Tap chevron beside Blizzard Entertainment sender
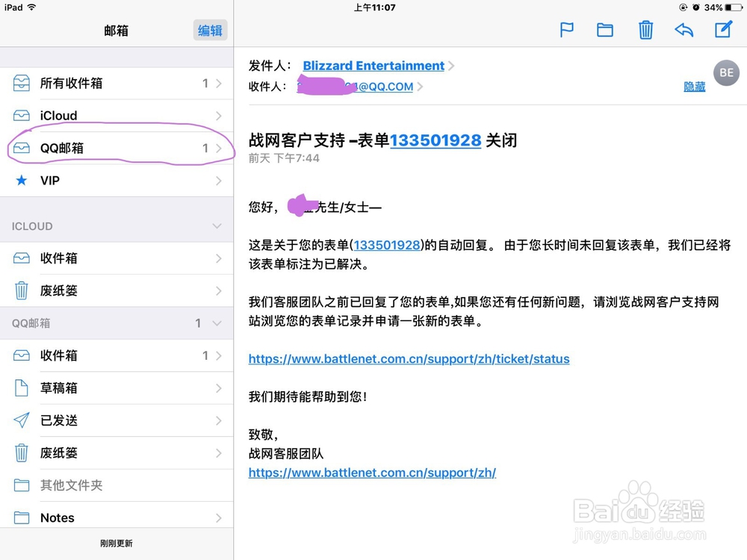 tap(450, 66)
